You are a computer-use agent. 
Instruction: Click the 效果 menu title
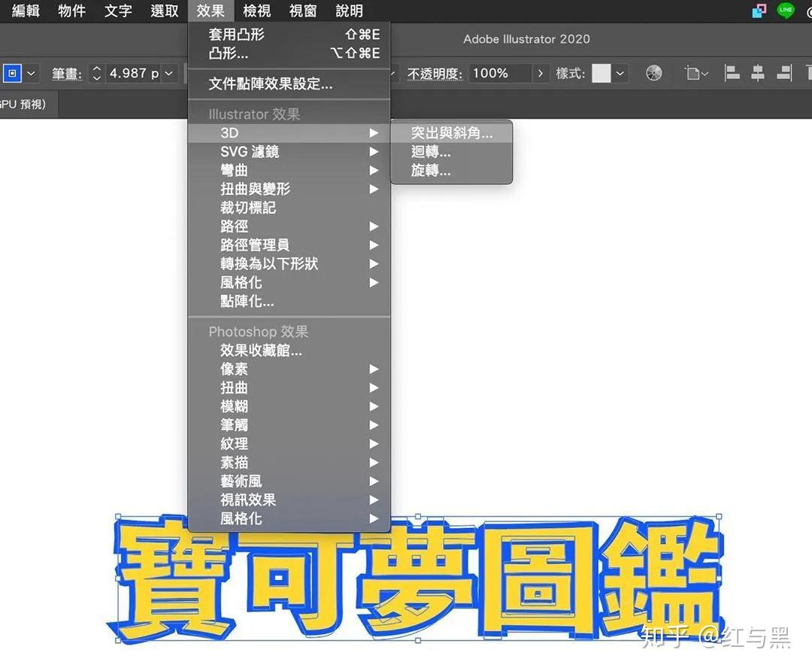(211, 11)
